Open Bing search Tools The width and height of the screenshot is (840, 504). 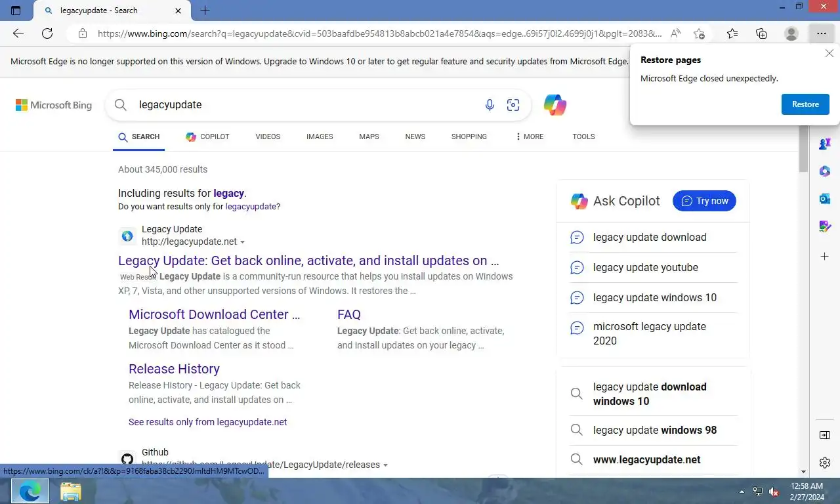coord(583,136)
